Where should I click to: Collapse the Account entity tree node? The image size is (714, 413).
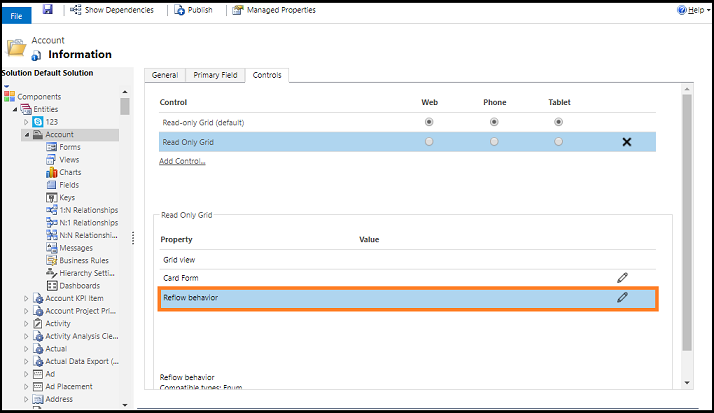coord(27,134)
